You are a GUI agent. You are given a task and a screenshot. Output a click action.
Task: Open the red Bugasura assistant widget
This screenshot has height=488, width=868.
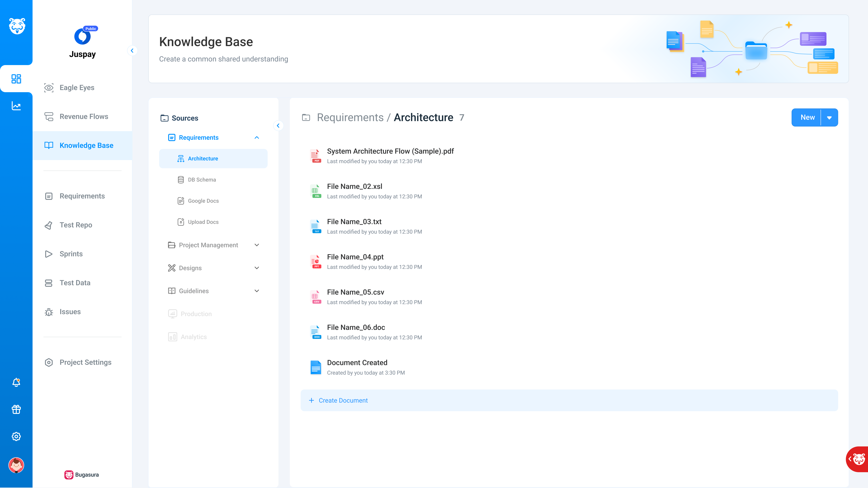[858, 459]
